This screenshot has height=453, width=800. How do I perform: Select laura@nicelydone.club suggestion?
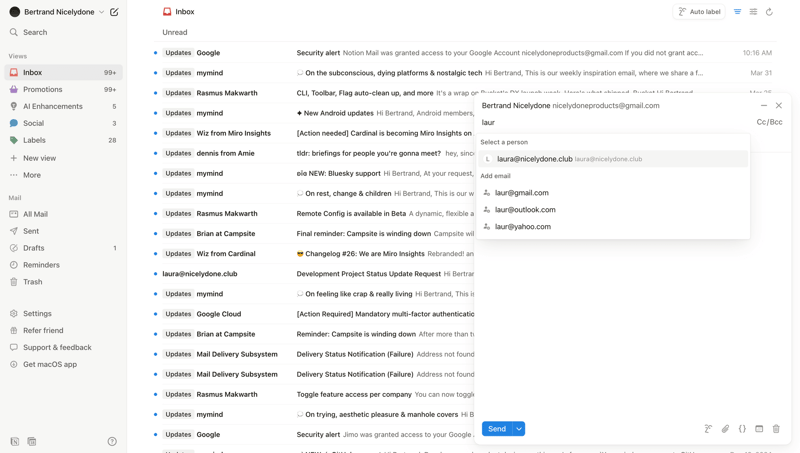tap(613, 159)
